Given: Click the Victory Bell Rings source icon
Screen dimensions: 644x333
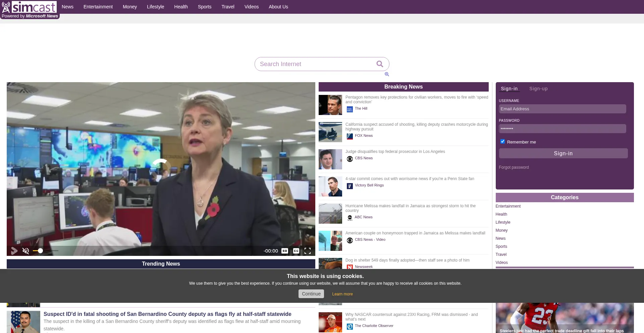Looking at the screenshot, I should (x=350, y=186).
